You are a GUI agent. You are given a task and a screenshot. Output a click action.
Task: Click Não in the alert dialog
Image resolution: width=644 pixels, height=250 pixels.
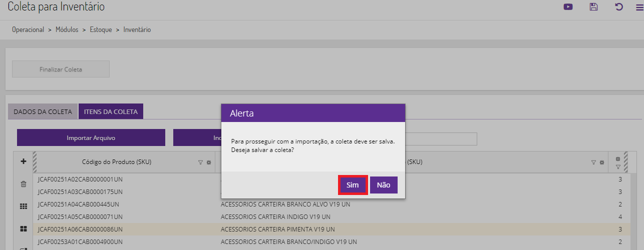pos(384,185)
